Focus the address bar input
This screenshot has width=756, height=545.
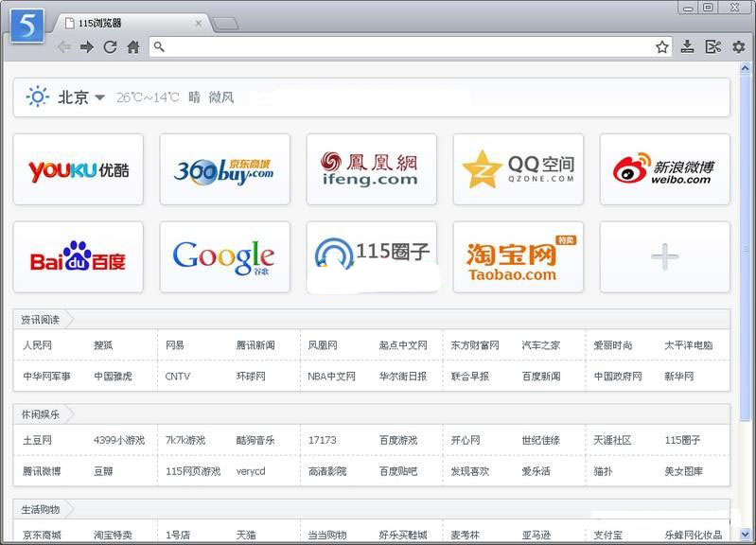pyautogui.click(x=410, y=46)
